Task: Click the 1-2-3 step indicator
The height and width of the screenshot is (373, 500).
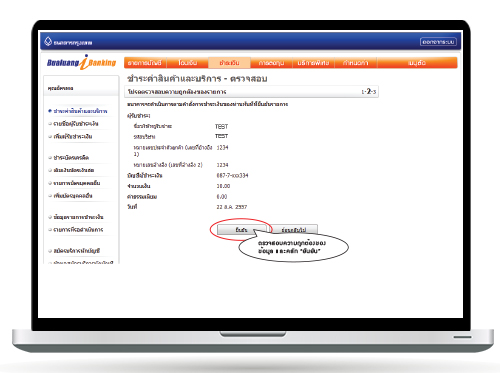Action: (x=369, y=91)
